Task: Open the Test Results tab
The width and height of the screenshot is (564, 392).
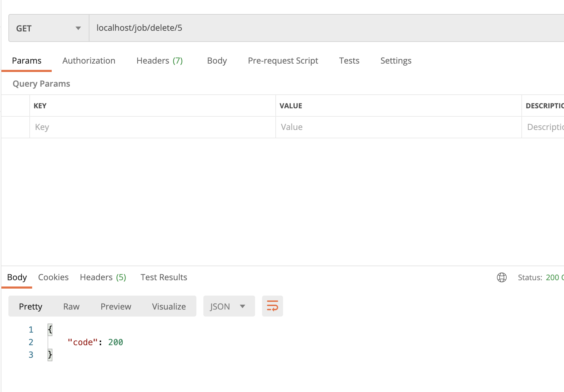Action: click(x=164, y=277)
